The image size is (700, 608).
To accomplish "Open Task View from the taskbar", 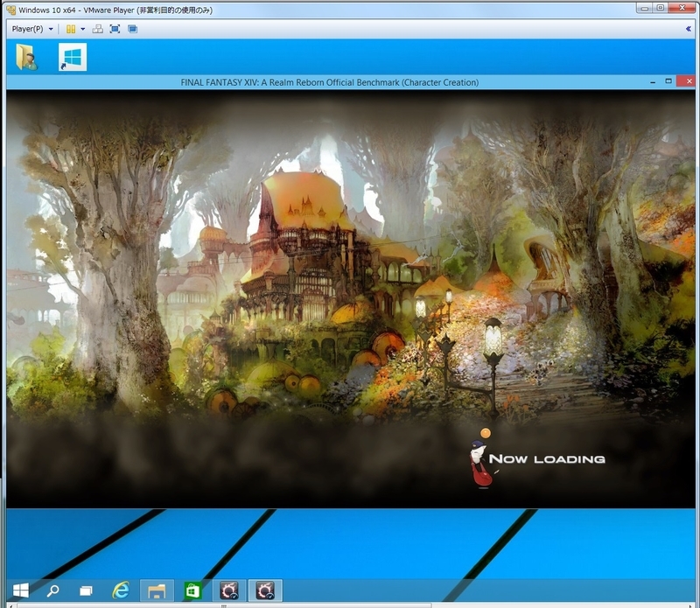I will tap(86, 591).
